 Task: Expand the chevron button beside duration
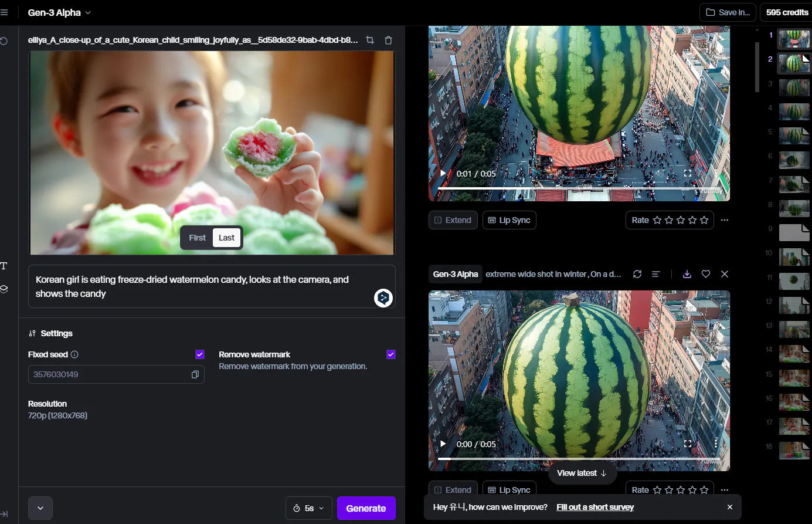[x=40, y=508]
